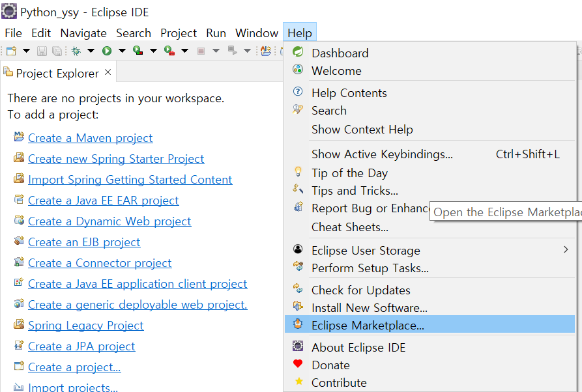Click the Stop square toolbar icon

(201, 51)
